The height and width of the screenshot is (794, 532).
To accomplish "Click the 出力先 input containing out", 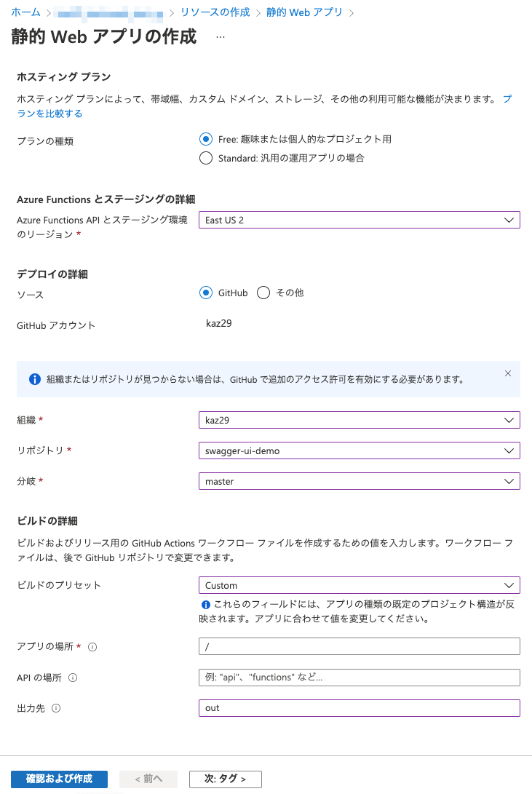I will click(360, 708).
